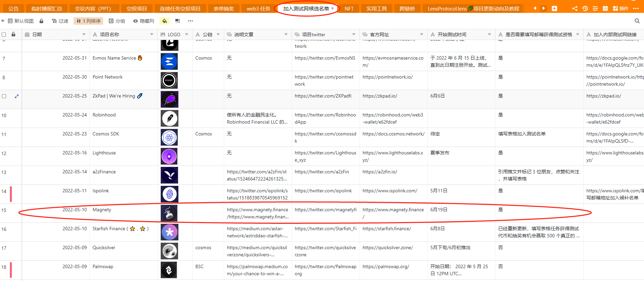644x281 pixels.
Task: Switch to the 连续任务空投项目 tab
Action: [180, 8]
